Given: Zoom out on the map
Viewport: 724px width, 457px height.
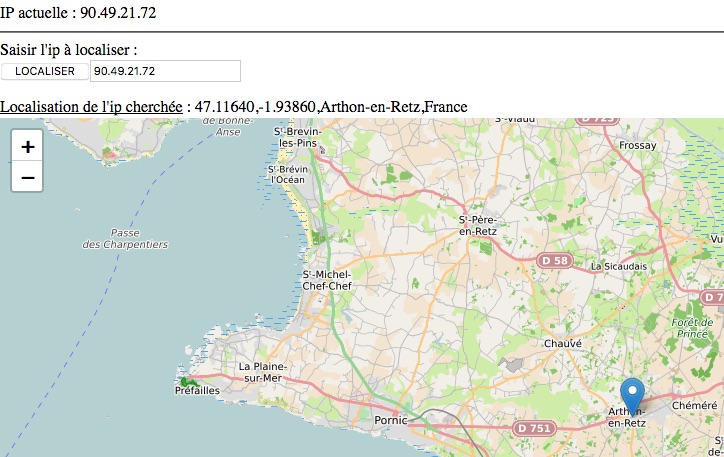Looking at the screenshot, I should coord(27,178).
